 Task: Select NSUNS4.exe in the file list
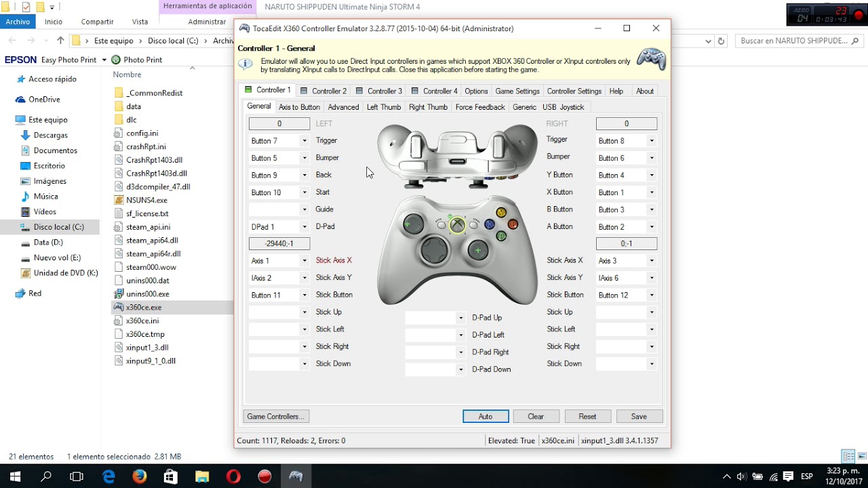coord(146,200)
